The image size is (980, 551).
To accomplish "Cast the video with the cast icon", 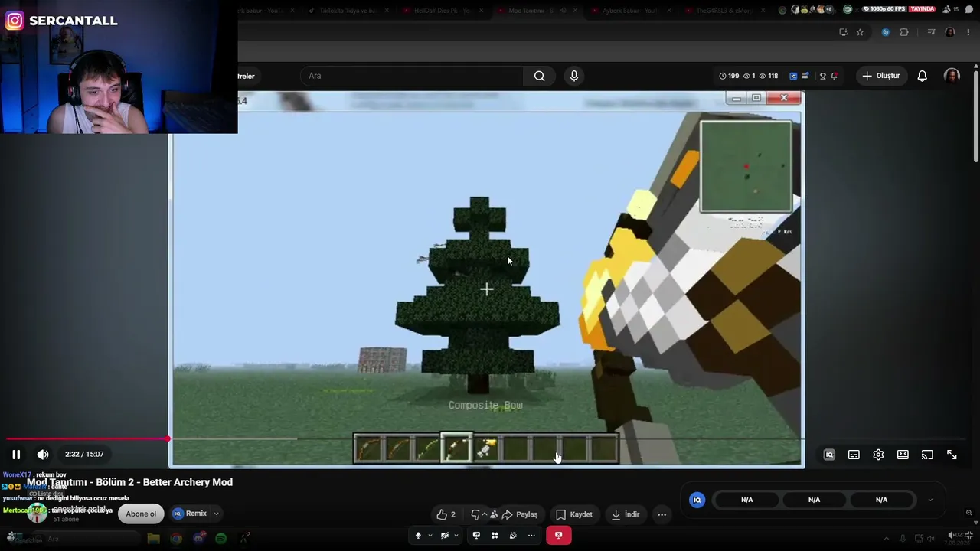I will pos(927,455).
